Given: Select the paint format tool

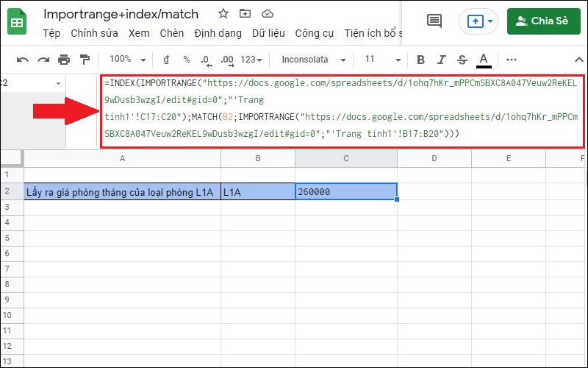Looking at the screenshot, I should [x=85, y=60].
